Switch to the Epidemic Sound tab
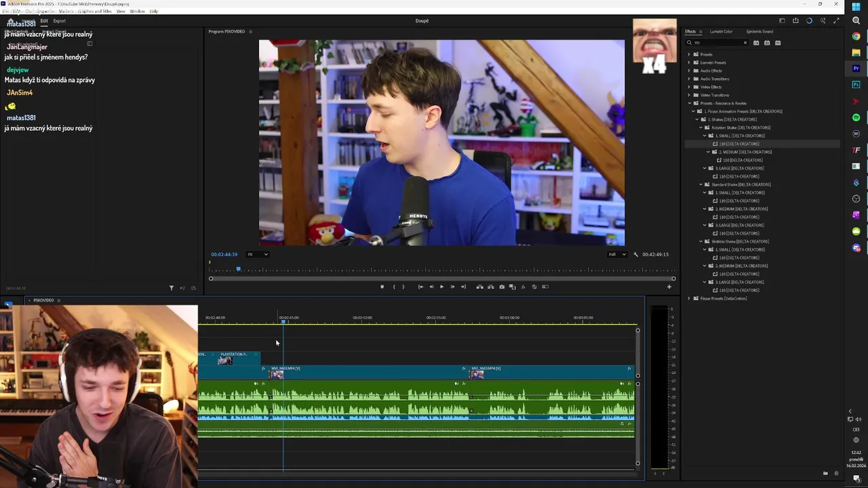Image resolution: width=868 pixels, height=488 pixels. tap(759, 31)
